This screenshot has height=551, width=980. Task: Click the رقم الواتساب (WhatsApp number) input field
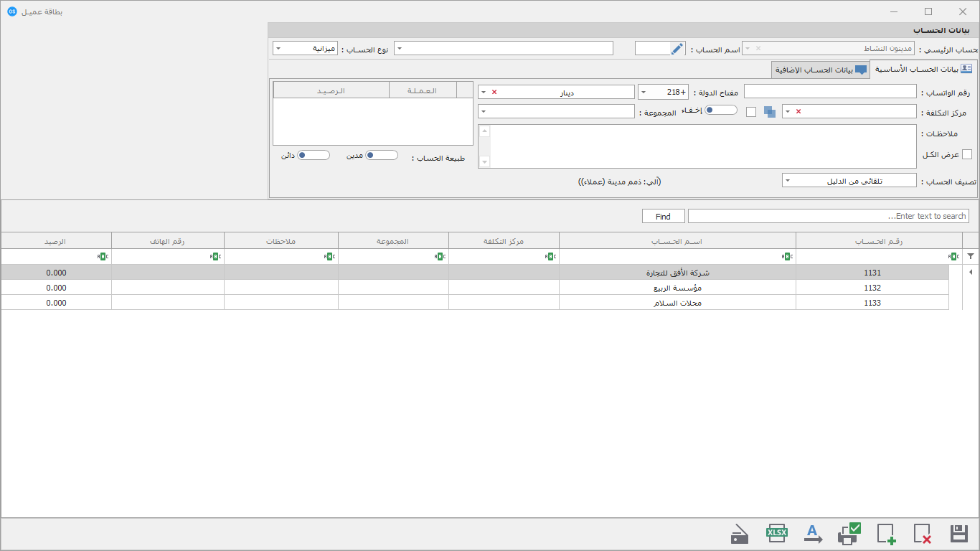[x=830, y=92]
